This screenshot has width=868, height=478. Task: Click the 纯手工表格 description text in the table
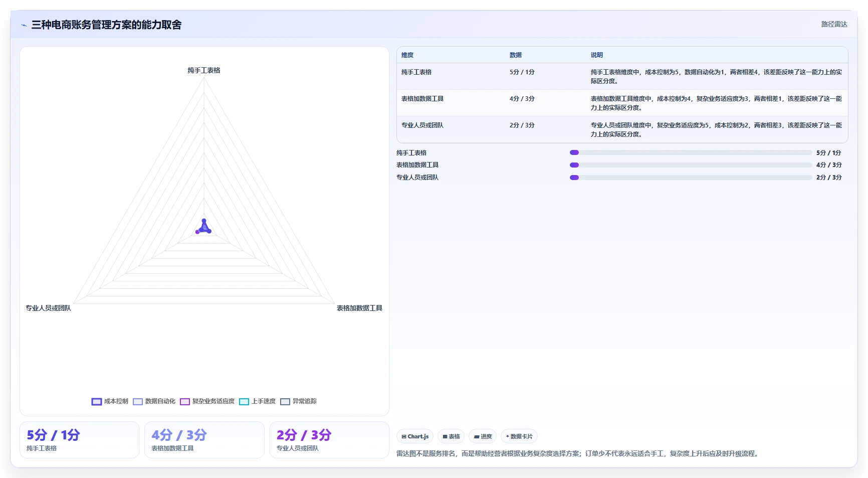point(716,77)
